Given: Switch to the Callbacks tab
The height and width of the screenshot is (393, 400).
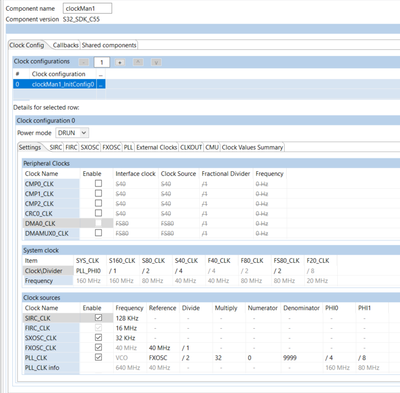Looking at the screenshot, I should point(66,45).
